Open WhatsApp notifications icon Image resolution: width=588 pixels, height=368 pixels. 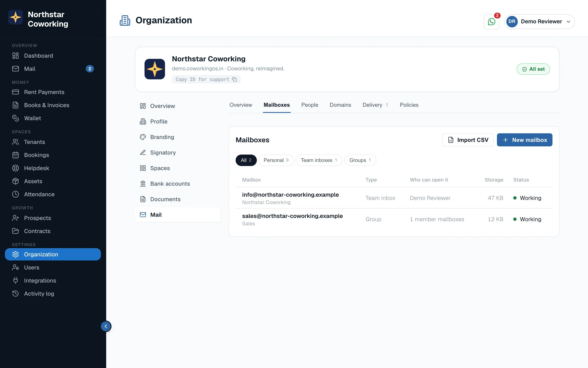pos(491,22)
